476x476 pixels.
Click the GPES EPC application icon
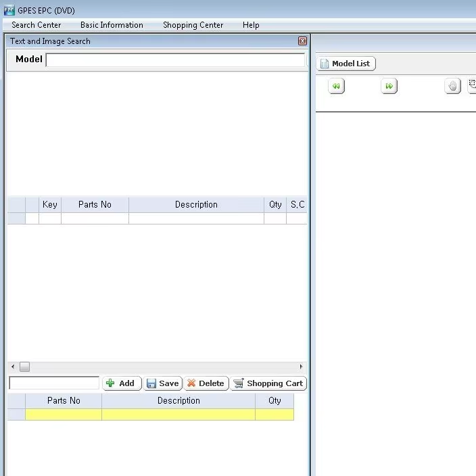point(9,10)
